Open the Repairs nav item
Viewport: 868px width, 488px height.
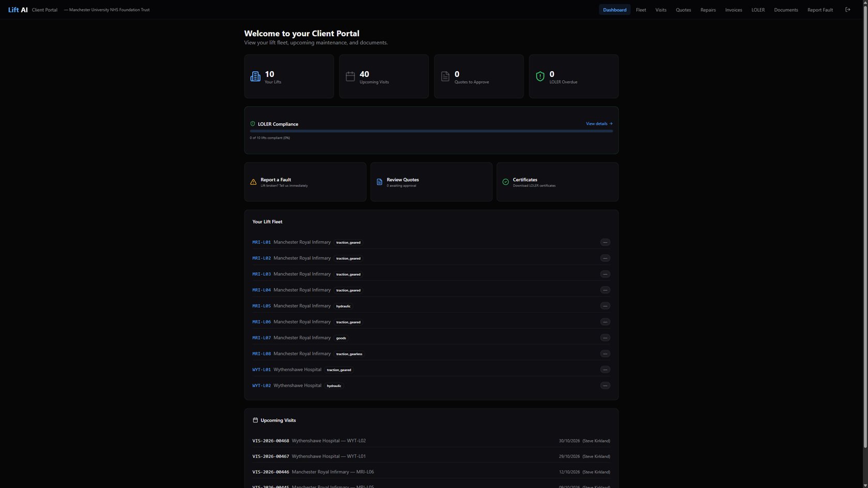click(x=708, y=10)
